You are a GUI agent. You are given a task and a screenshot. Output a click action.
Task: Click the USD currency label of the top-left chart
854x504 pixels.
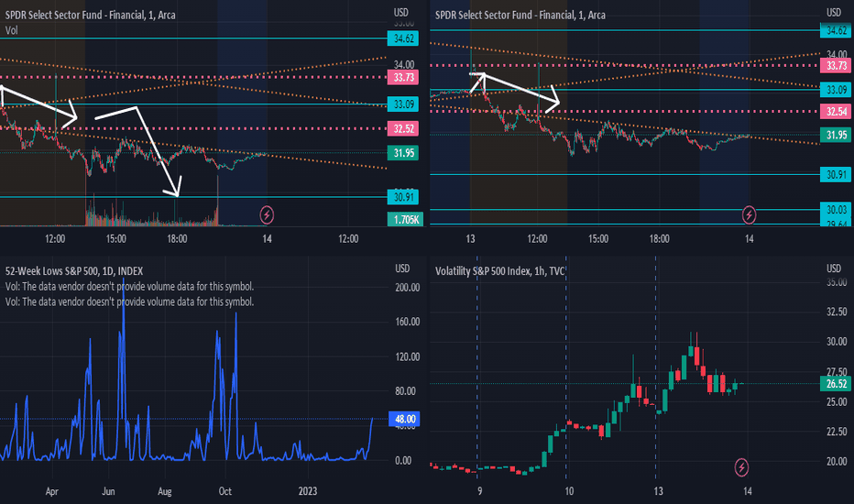(402, 12)
